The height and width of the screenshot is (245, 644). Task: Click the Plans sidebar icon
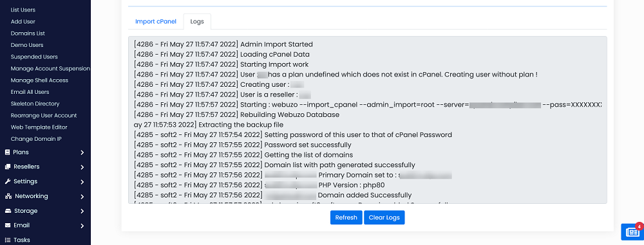(x=7, y=152)
